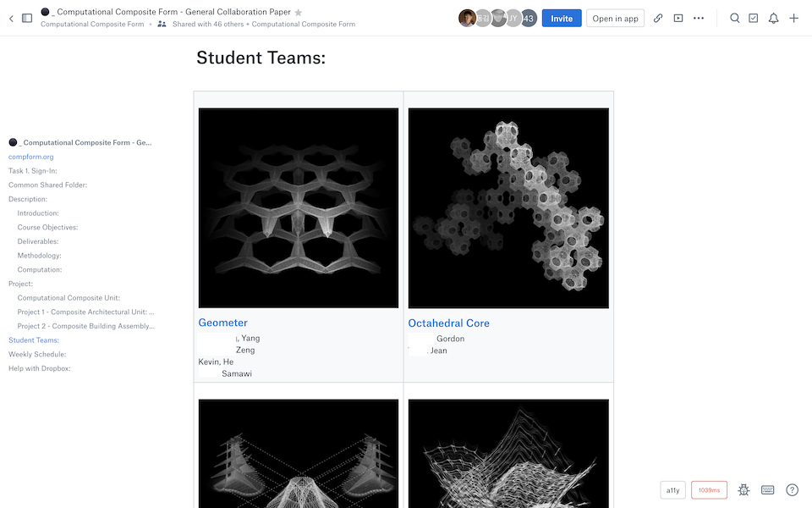The width and height of the screenshot is (812, 508).
Task: Jump to Weekly Schedule in the outline
Action: click(37, 355)
